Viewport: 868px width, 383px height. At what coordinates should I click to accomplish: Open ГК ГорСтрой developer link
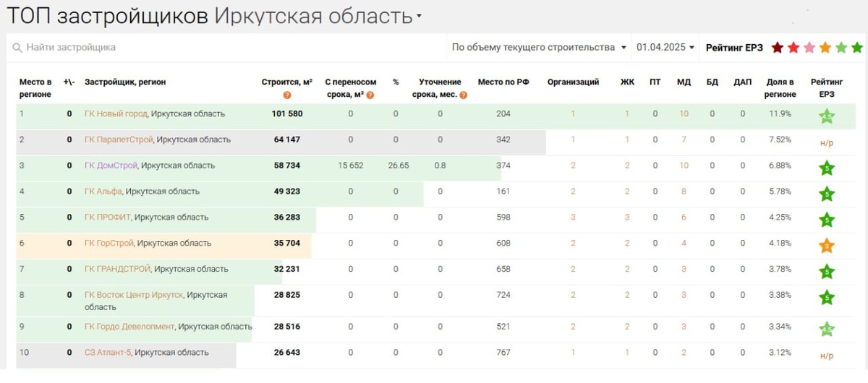pyautogui.click(x=109, y=244)
